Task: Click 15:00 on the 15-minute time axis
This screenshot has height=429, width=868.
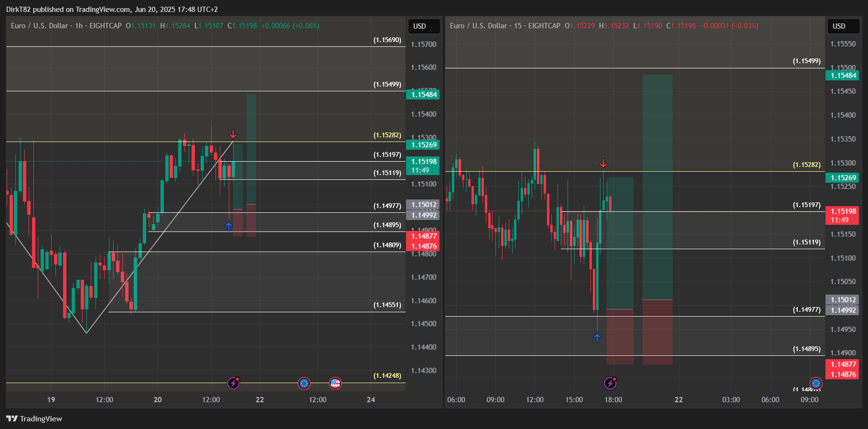Action: tap(574, 400)
